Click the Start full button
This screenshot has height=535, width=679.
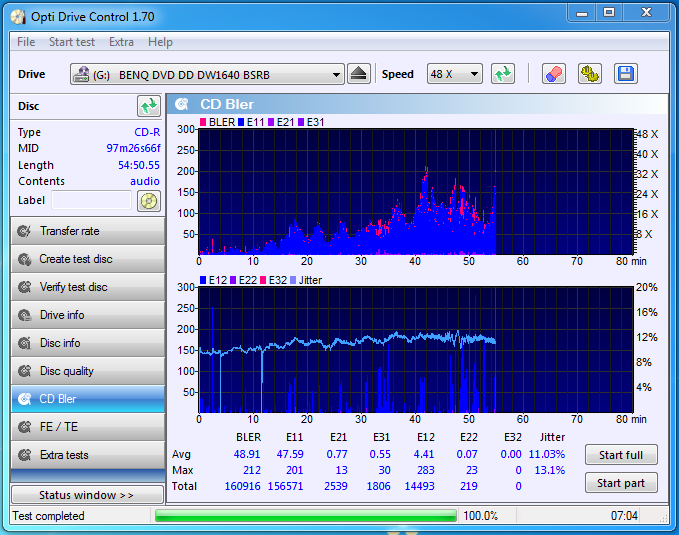[621, 455]
